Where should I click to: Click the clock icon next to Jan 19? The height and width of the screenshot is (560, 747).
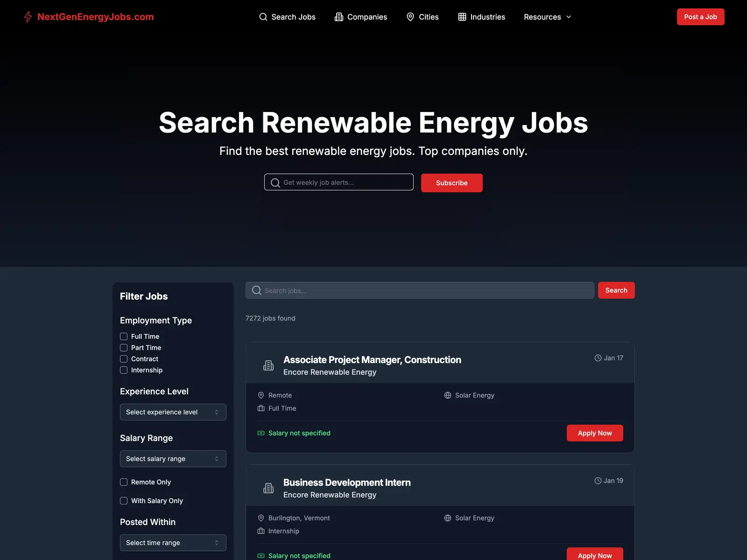[x=598, y=481]
